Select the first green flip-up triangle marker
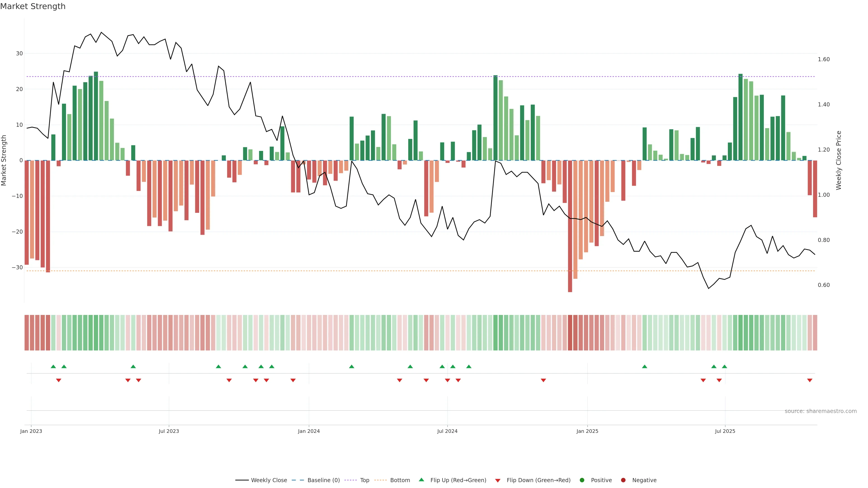 click(53, 366)
